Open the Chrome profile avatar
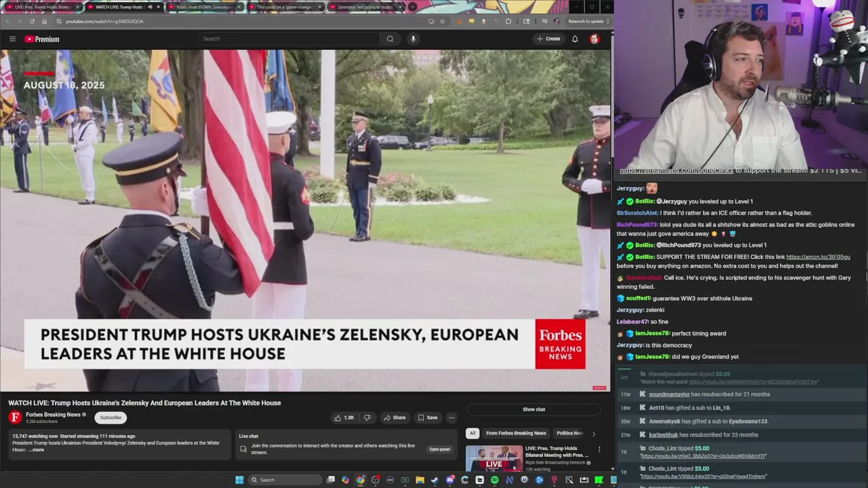 [x=557, y=21]
